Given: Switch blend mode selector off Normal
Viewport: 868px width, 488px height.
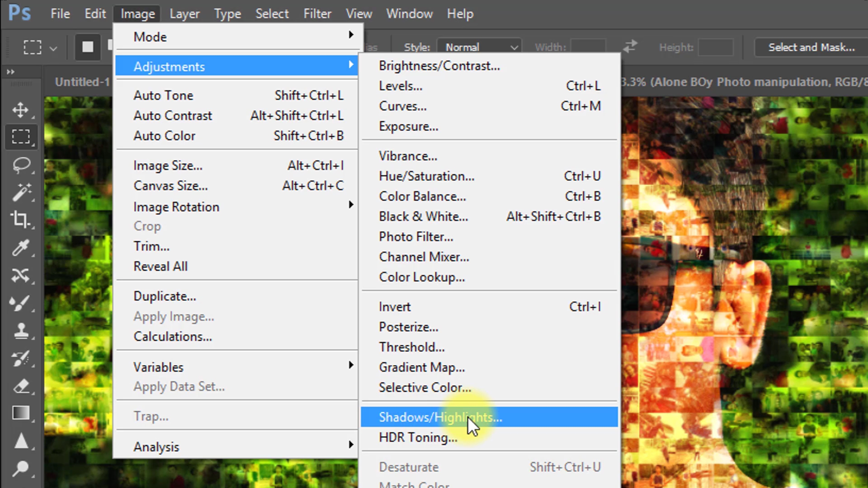Looking at the screenshot, I should click(x=479, y=47).
